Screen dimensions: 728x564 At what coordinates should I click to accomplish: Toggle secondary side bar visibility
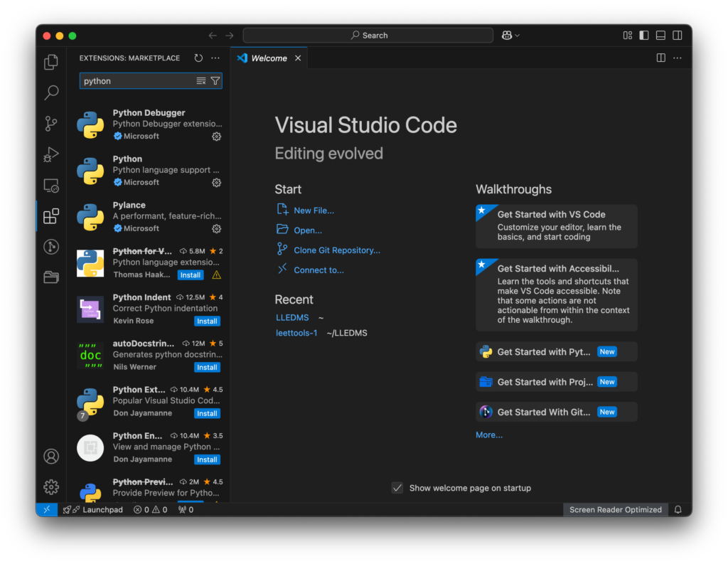[x=678, y=36]
